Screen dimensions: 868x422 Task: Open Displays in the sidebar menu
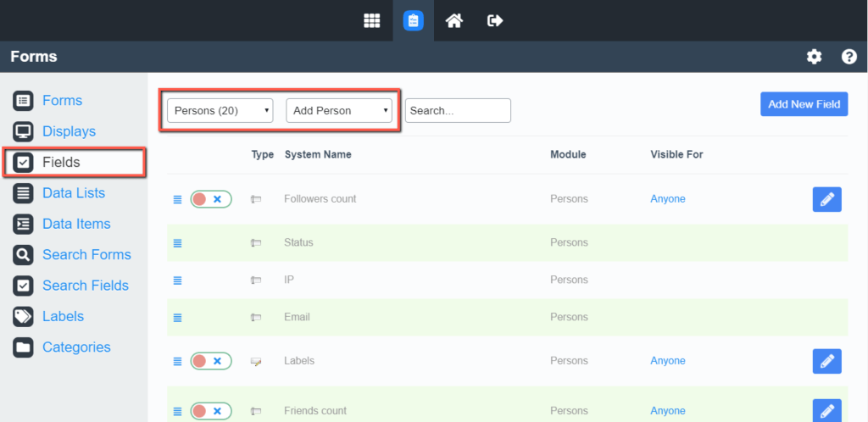(x=70, y=131)
